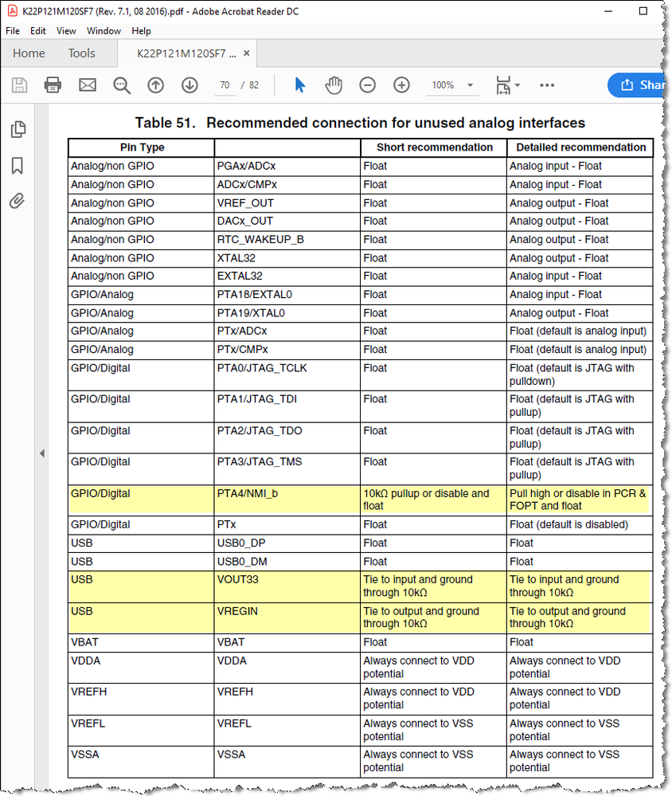The height and width of the screenshot is (796, 672).
Task: Choose the Selection arrow tool
Action: [299, 84]
